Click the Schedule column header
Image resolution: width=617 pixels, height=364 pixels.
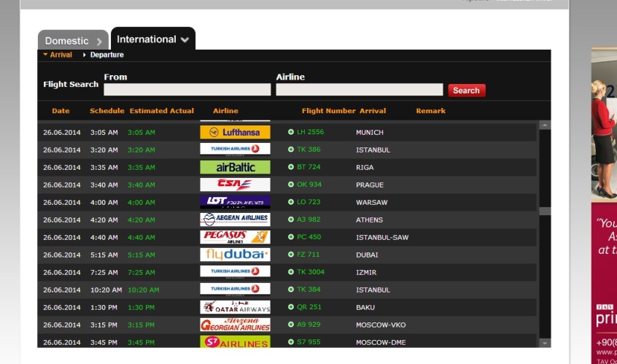[x=107, y=111]
